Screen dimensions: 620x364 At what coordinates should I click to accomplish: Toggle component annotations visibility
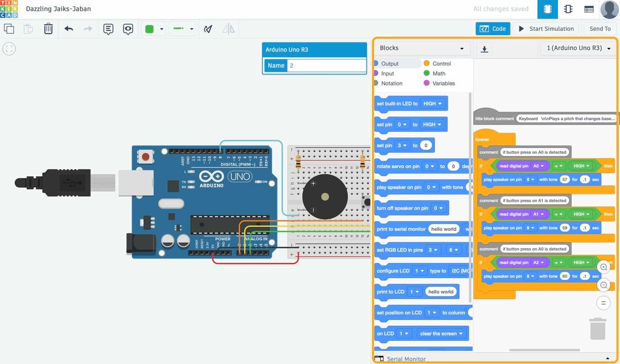[128, 29]
